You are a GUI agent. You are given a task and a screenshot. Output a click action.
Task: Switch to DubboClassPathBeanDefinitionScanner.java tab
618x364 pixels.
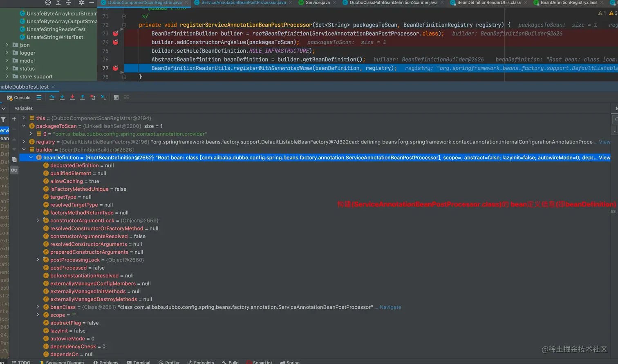click(393, 2)
